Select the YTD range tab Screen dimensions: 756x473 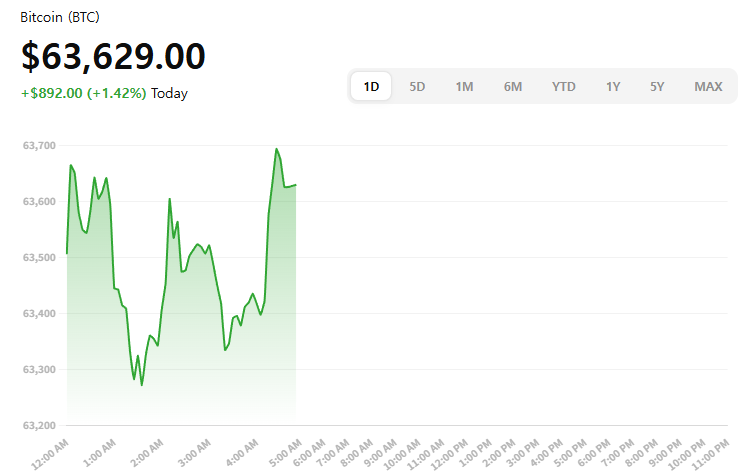[x=564, y=86]
